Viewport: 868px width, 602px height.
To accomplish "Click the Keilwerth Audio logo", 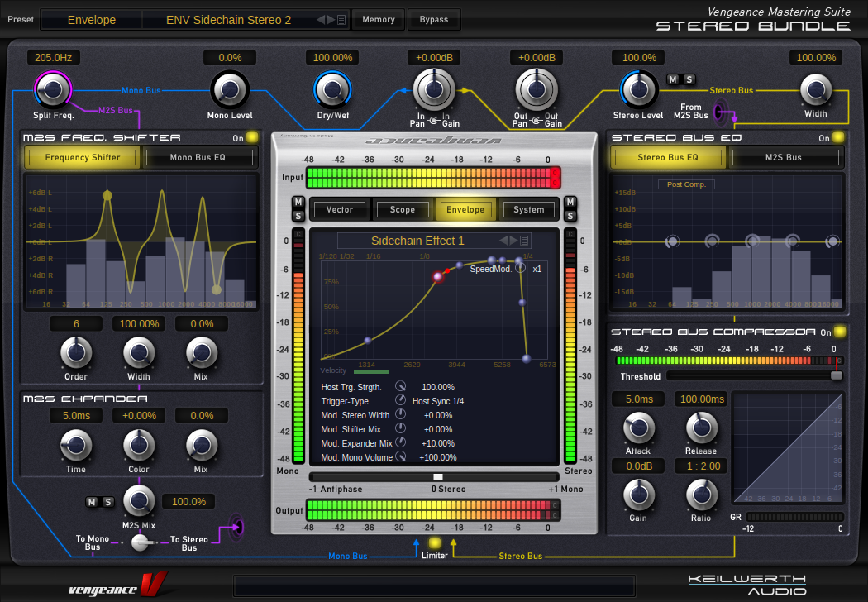I will pyautogui.click(x=746, y=585).
